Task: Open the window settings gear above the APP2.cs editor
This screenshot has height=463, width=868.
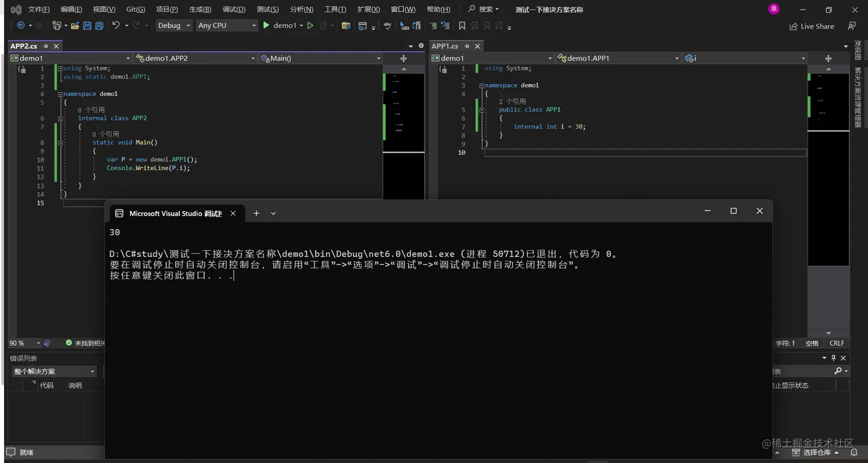Action: (x=421, y=46)
